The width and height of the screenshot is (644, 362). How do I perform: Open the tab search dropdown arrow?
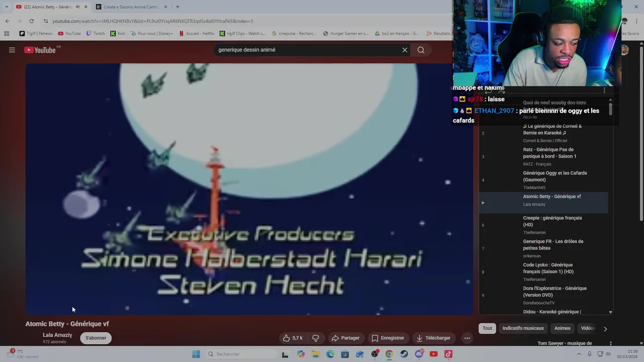6,7
